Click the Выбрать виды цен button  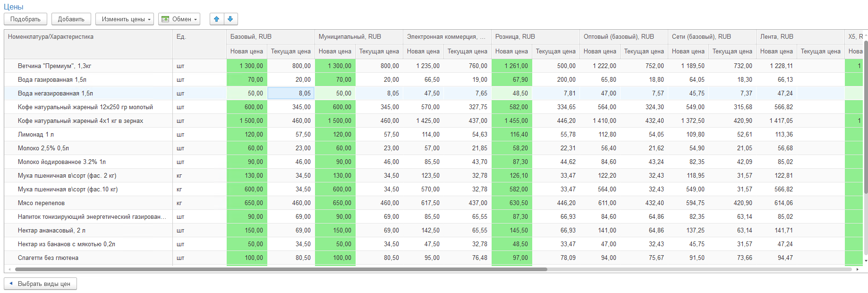[x=40, y=284]
